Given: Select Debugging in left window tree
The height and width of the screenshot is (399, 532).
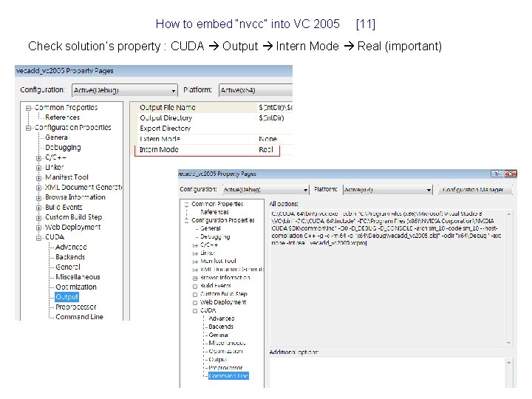Looking at the screenshot, I should tap(63, 148).
